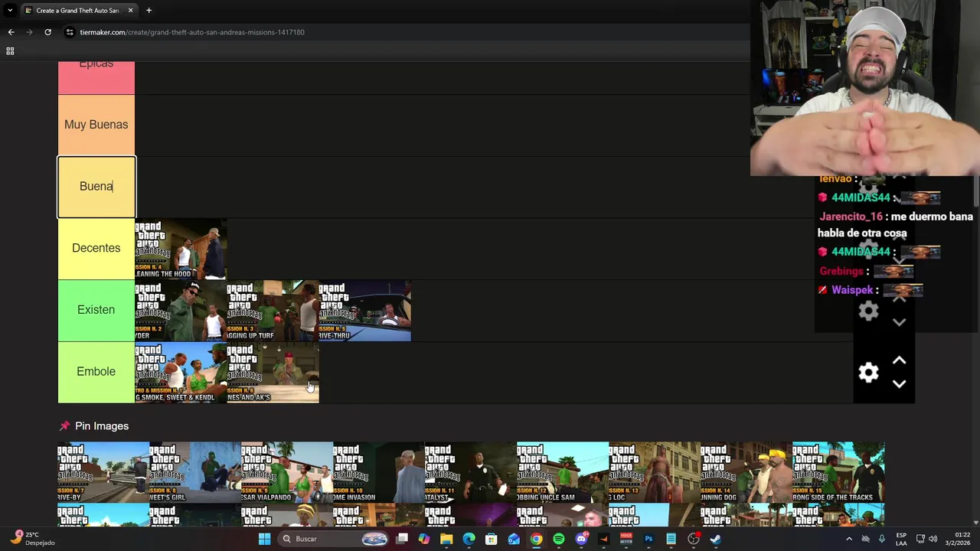Go forward in browser history
Image resolution: width=980 pixels, height=551 pixels.
tap(29, 32)
